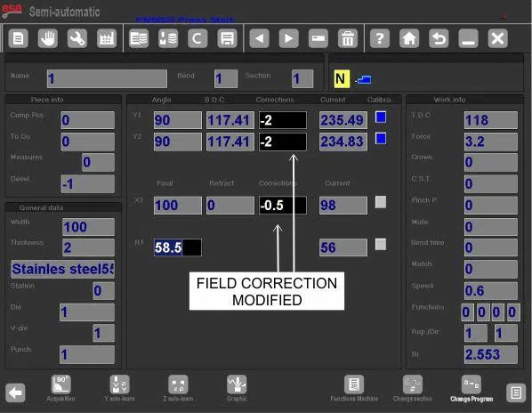Select Stainles steel material field
Screen dimensions: 532x413
[x=63, y=269]
